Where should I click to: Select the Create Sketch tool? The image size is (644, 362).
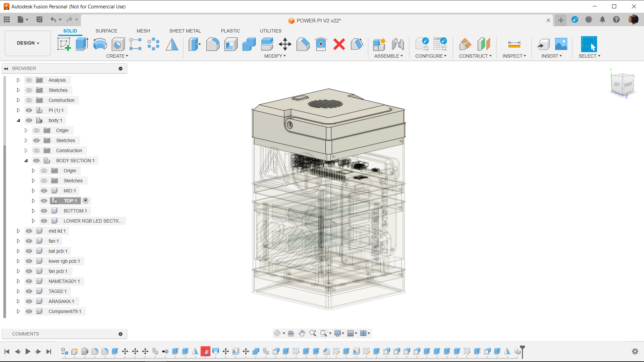(x=64, y=44)
